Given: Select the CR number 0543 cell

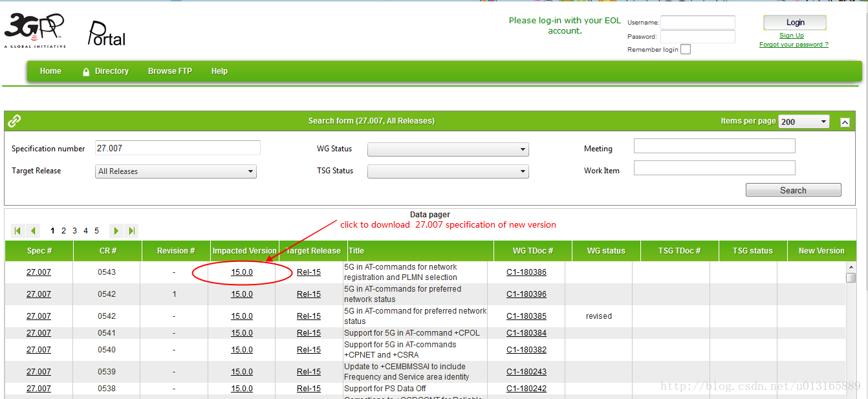Looking at the screenshot, I should (x=107, y=272).
